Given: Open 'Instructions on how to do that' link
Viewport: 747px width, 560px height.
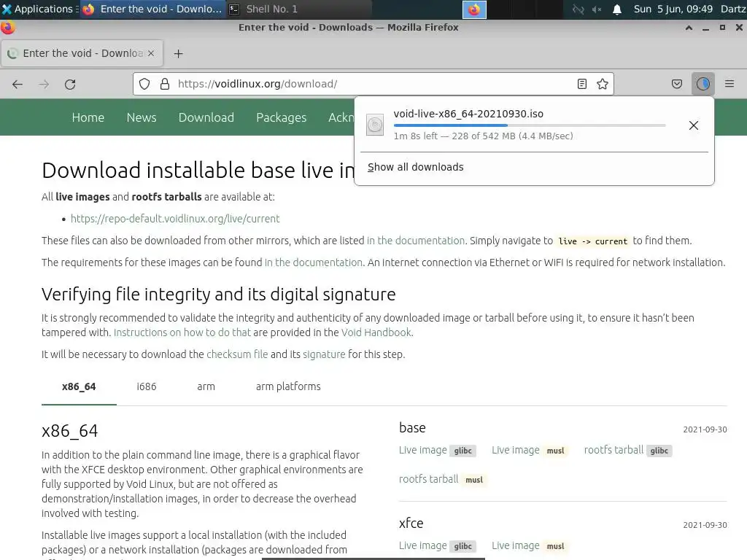Looking at the screenshot, I should tap(182, 332).
